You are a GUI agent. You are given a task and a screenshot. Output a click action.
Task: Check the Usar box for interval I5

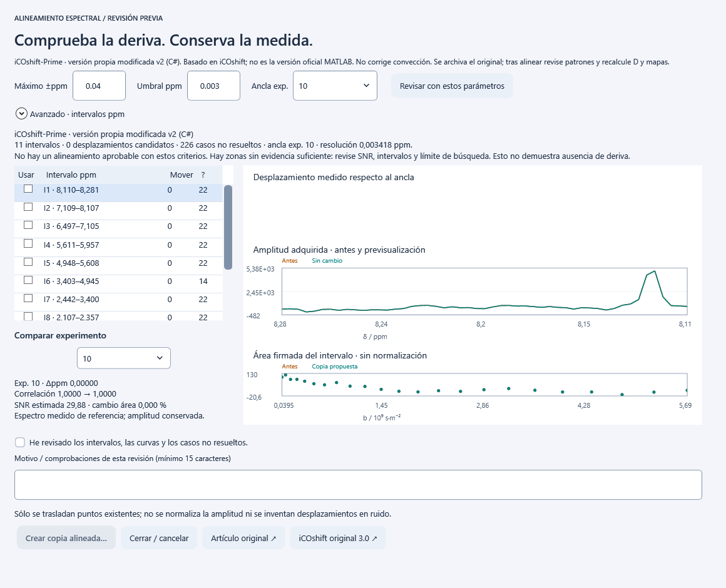28,262
